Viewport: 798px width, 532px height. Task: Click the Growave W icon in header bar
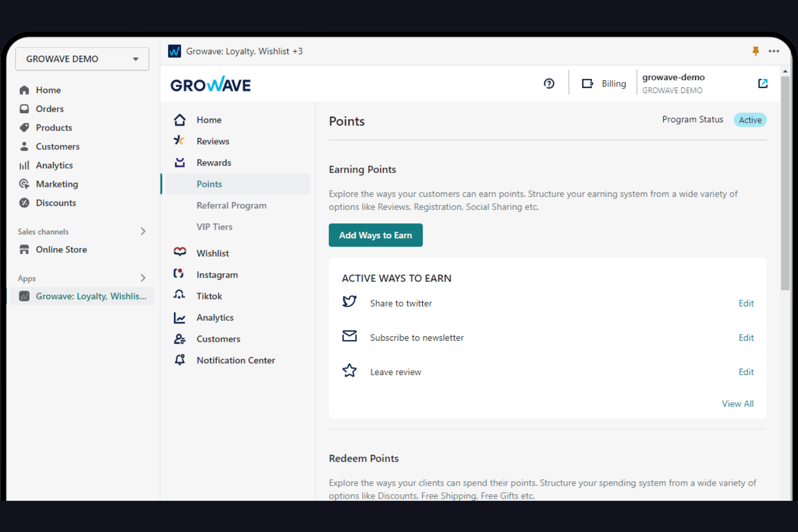click(x=175, y=51)
